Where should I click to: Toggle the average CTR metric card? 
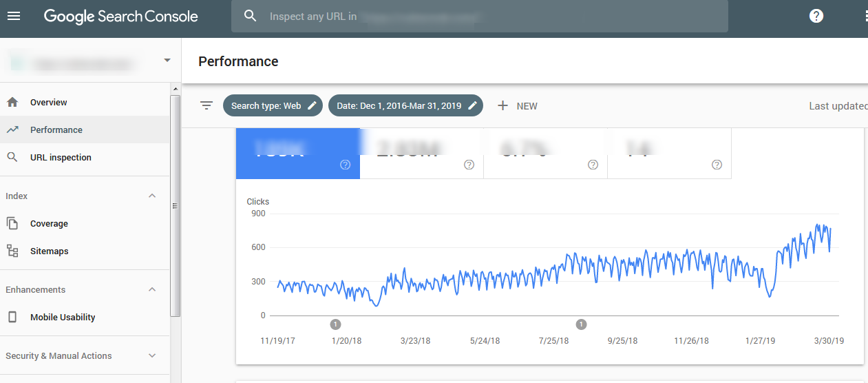click(x=545, y=154)
